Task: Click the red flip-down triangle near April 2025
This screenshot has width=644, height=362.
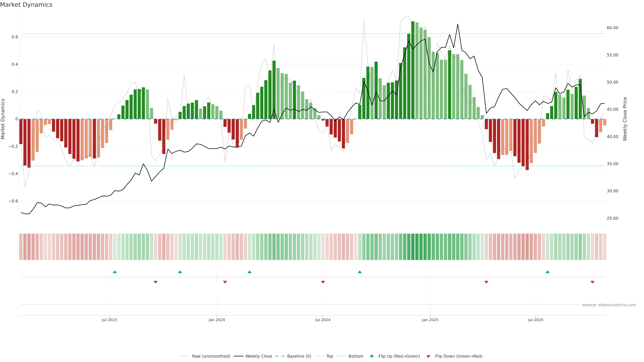Action: [486, 282]
